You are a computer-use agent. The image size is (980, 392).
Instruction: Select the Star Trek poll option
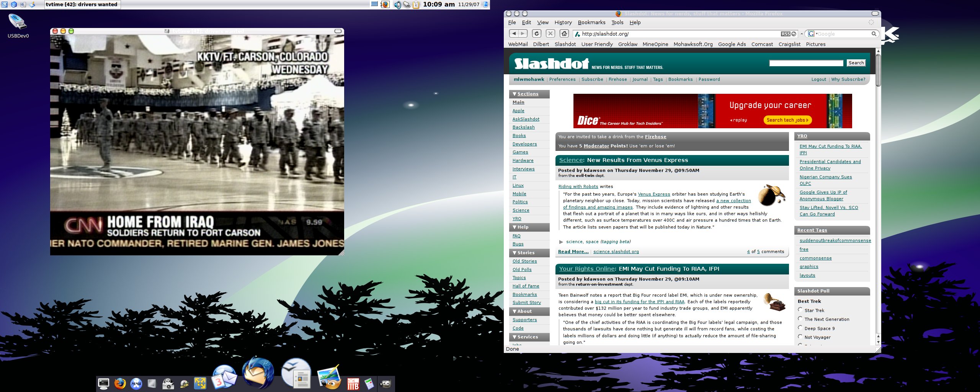coord(800,310)
